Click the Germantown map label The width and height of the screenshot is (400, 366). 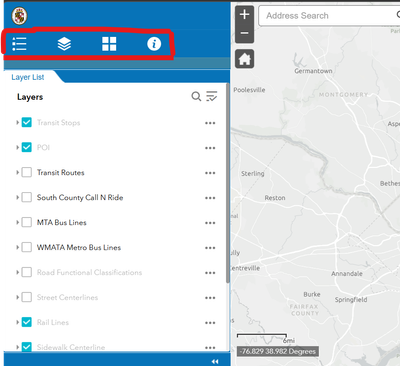(x=313, y=71)
